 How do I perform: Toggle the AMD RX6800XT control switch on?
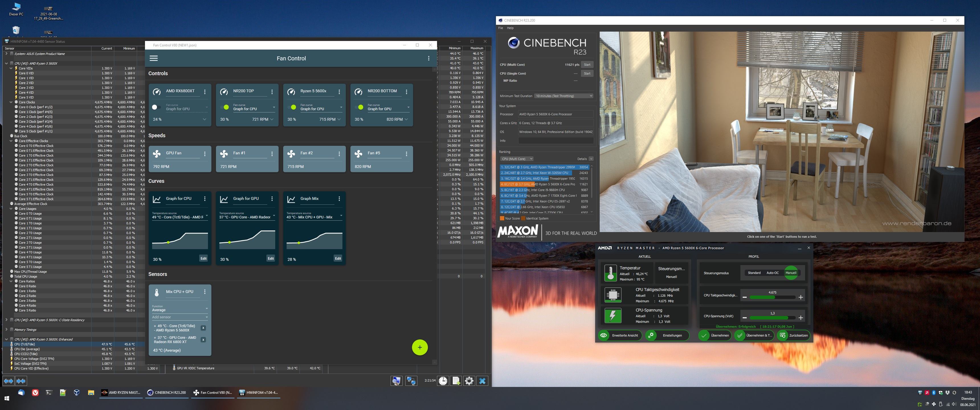click(x=156, y=107)
